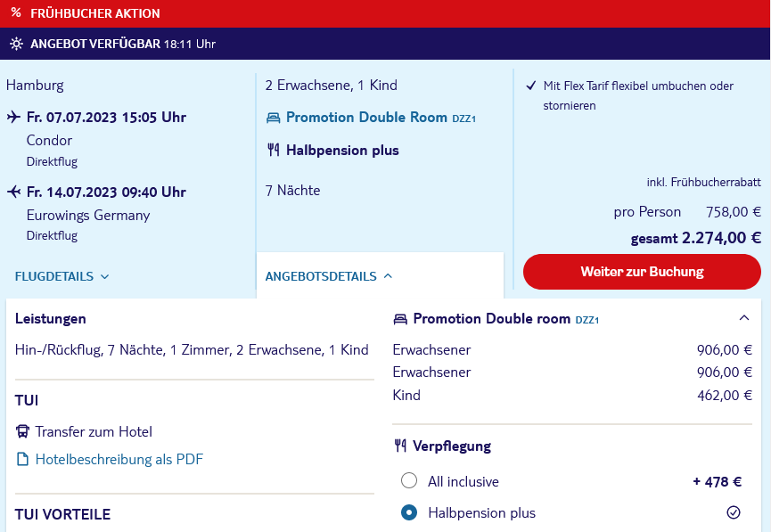The width and height of the screenshot is (771, 532).
Task: Collapse the Promotion Double room price breakdown
Action: point(744,318)
